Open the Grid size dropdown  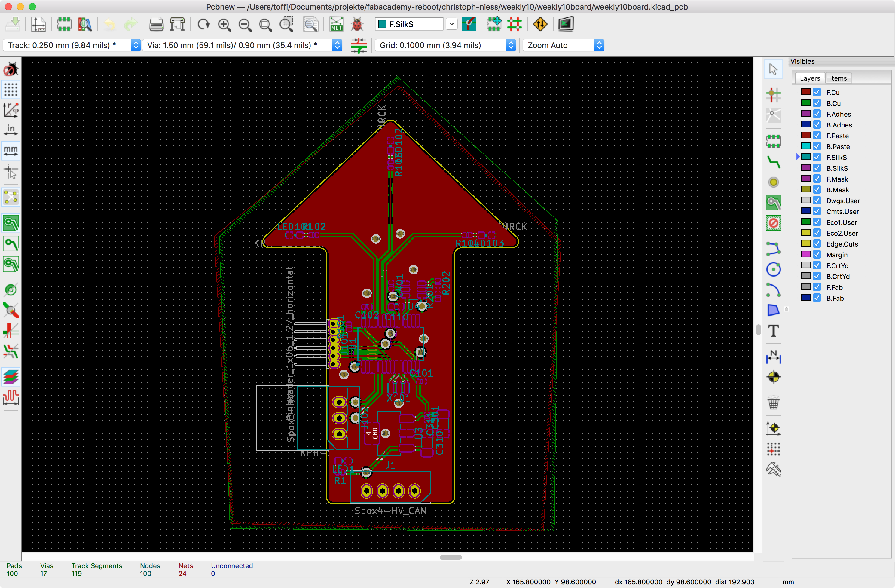445,45
